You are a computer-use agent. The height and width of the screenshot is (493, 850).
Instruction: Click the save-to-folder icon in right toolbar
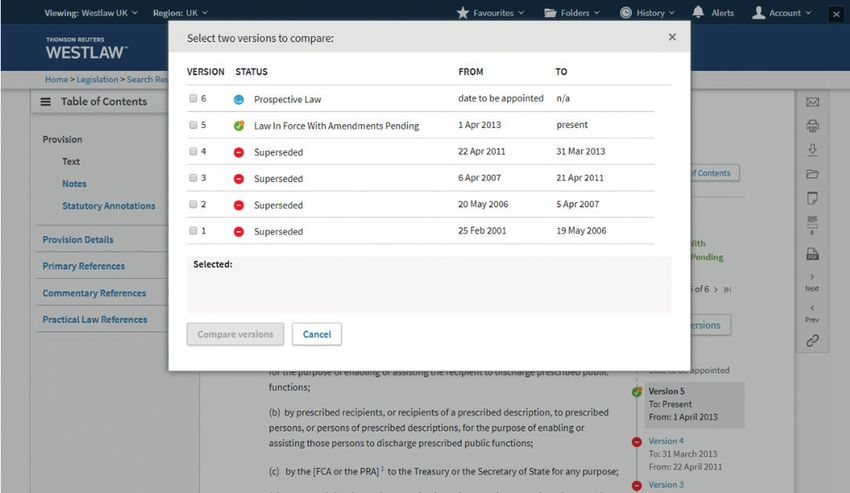tap(812, 174)
